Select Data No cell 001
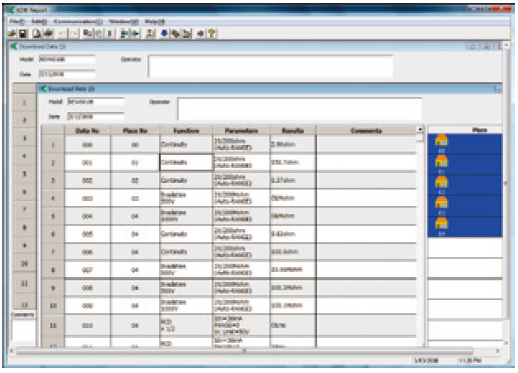This screenshot has width=518, height=373. coord(87,163)
